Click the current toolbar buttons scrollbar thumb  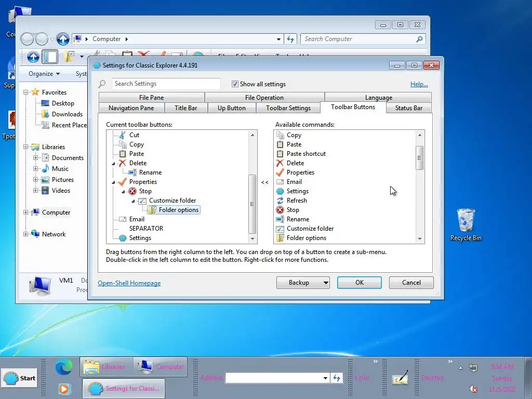click(x=252, y=204)
